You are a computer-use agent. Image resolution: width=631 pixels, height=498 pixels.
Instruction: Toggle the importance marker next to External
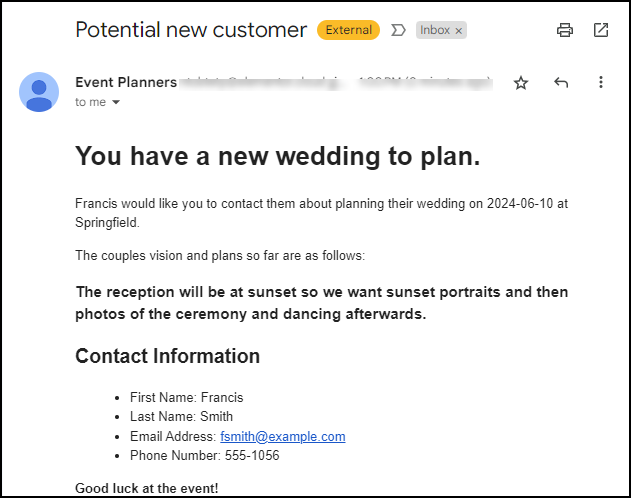pos(398,30)
